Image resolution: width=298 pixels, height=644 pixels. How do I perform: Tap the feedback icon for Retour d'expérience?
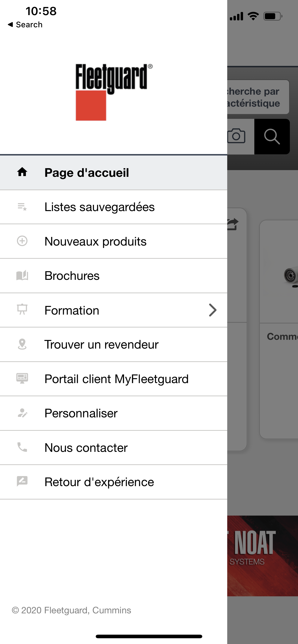coord(22,481)
